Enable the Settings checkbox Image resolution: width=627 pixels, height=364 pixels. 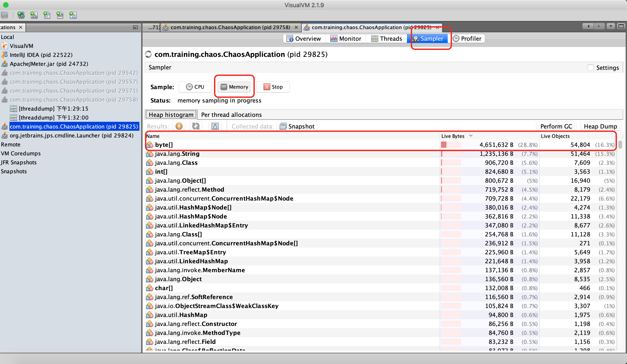click(590, 68)
